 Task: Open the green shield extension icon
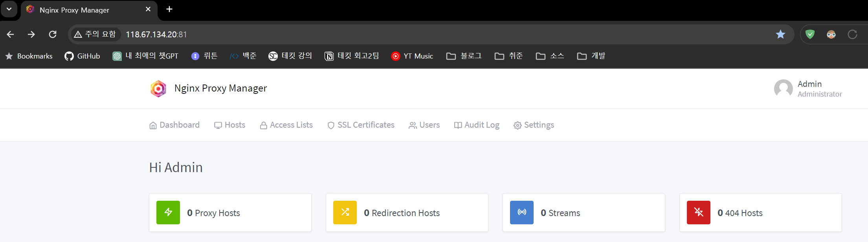click(810, 35)
